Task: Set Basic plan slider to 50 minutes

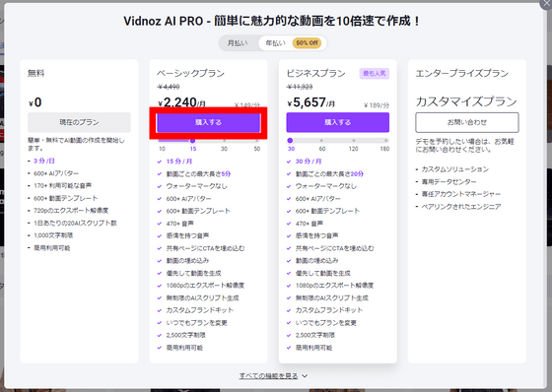Action: [257, 141]
